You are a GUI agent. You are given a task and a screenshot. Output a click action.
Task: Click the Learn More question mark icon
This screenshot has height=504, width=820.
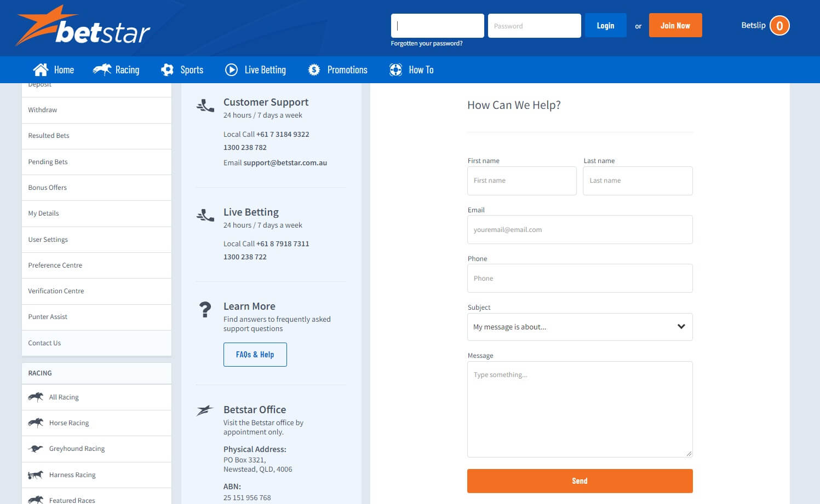(205, 310)
